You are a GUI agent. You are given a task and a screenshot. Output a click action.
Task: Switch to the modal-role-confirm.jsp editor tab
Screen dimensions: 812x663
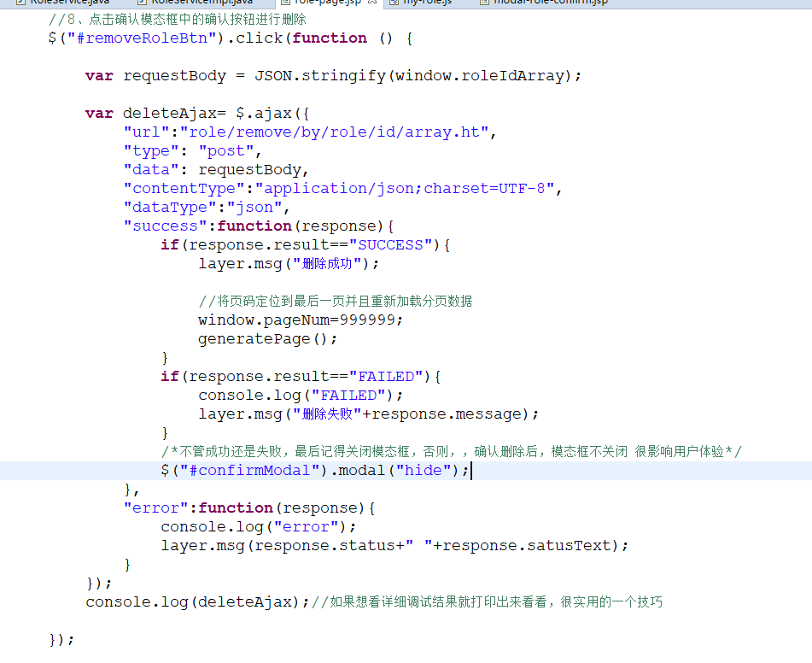(x=543, y=3)
